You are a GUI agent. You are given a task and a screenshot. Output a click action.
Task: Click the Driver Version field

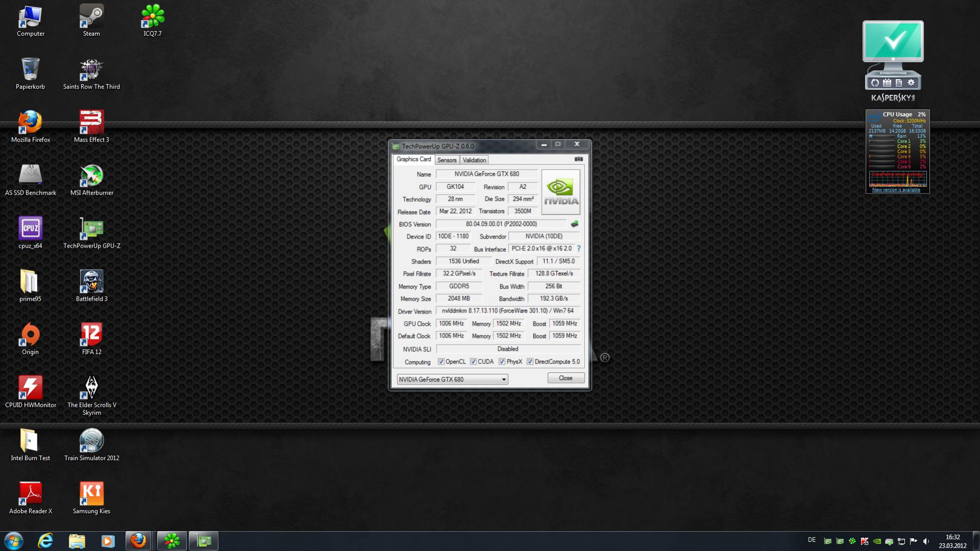(x=508, y=311)
